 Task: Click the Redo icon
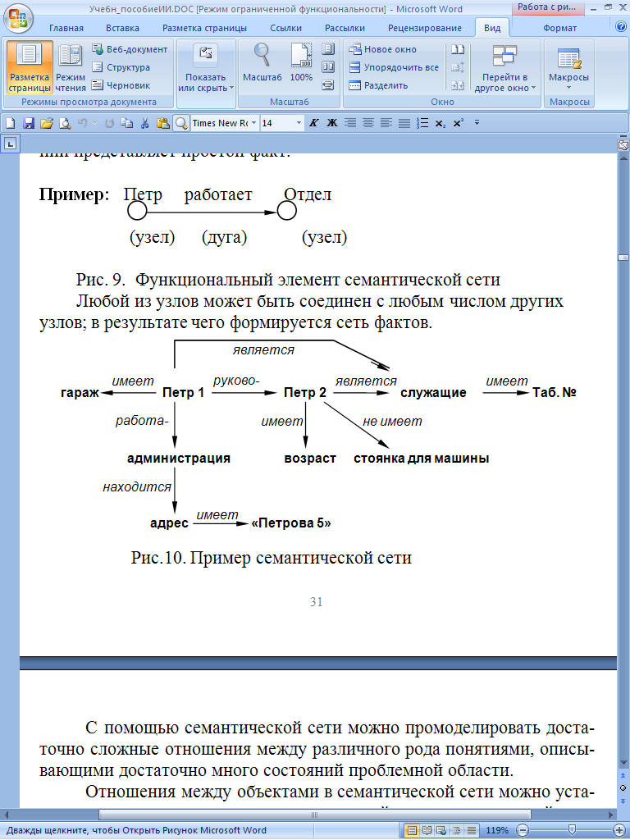tap(109, 123)
